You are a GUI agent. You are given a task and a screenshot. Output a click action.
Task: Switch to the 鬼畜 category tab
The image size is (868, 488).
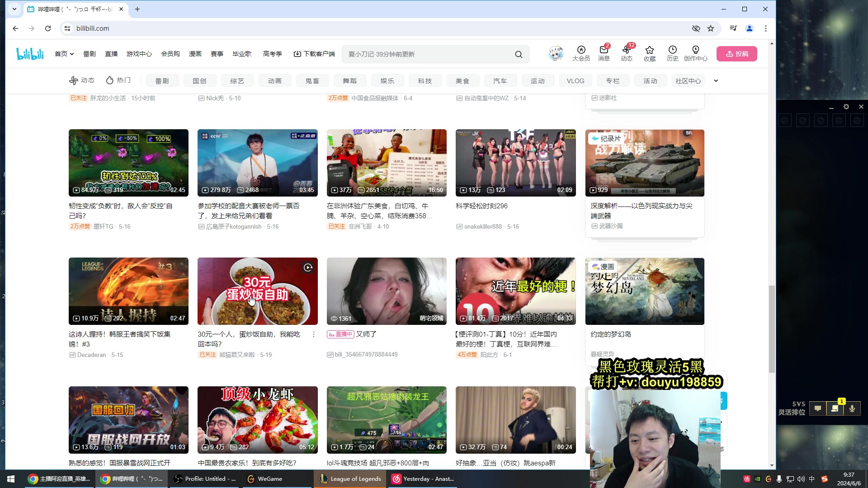click(x=312, y=80)
